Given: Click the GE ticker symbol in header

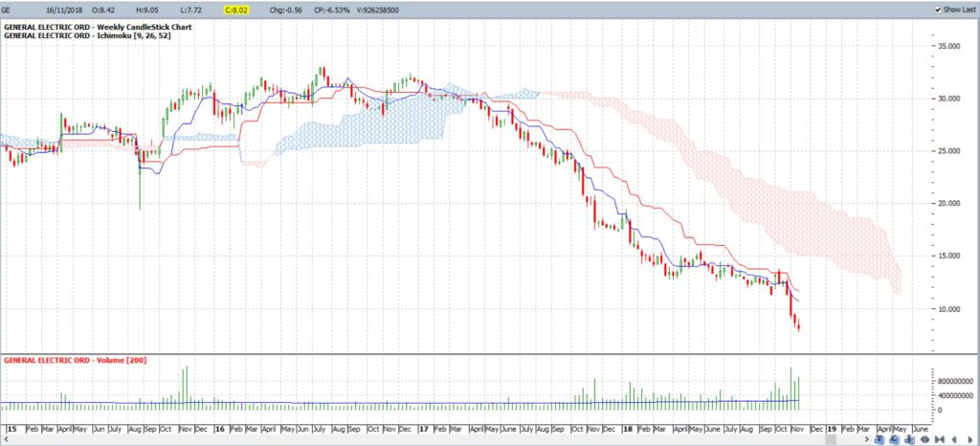Looking at the screenshot, I should pos(7,10).
